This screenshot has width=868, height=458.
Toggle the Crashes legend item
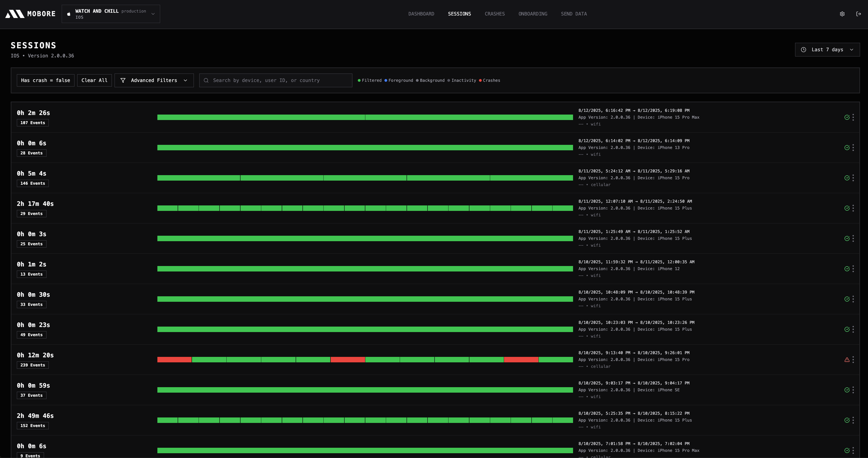pos(490,80)
